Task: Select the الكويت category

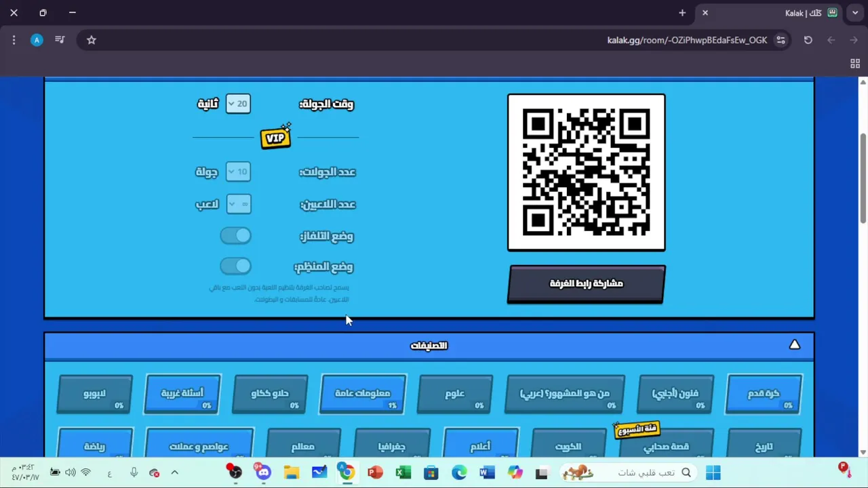Action: tap(568, 444)
